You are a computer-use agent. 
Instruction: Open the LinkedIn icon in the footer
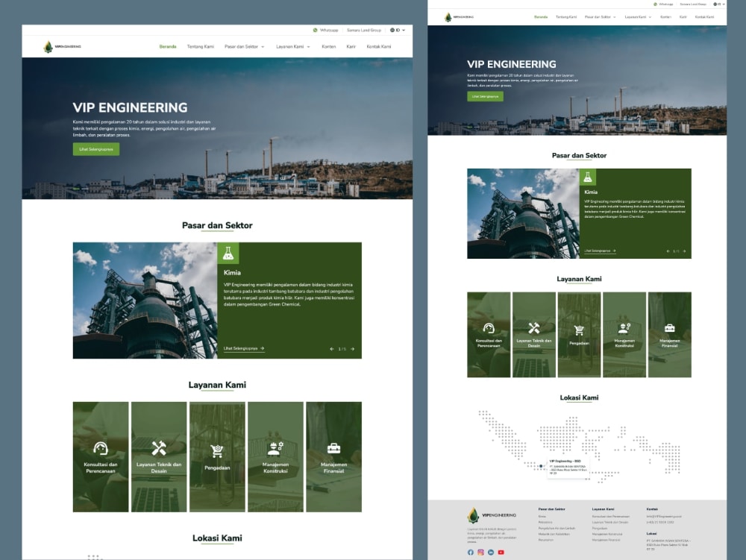tap(491, 553)
